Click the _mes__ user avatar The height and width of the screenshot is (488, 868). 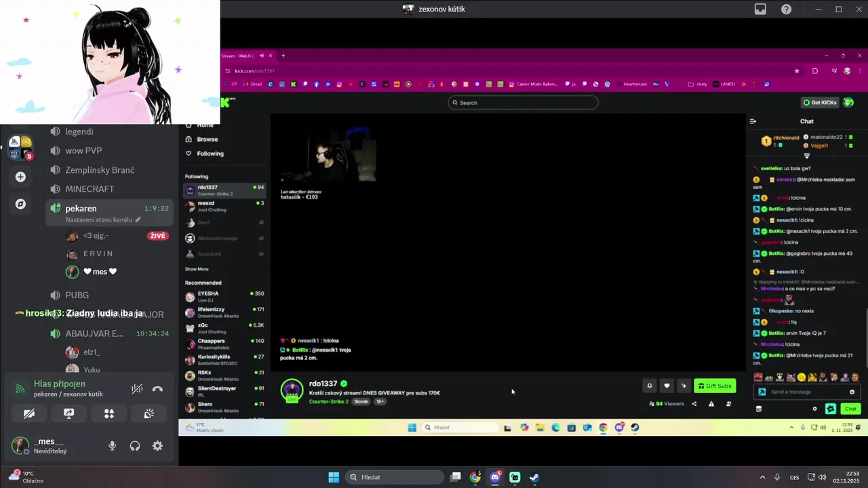[x=20, y=445]
